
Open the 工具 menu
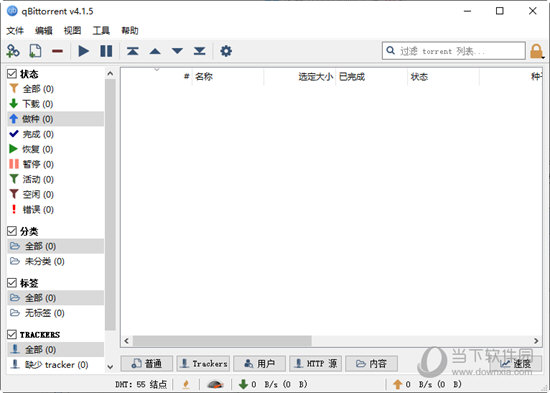pyautogui.click(x=101, y=31)
